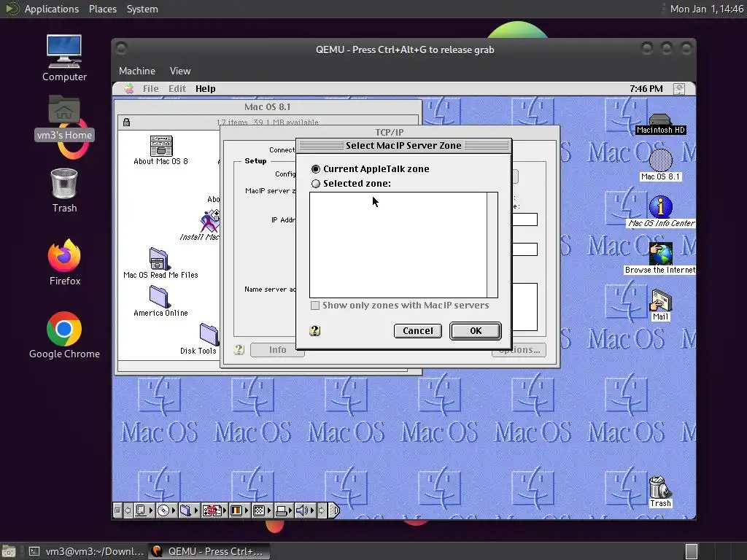Confirm the zone dialog with OK
The width and height of the screenshot is (747, 560).
476,331
